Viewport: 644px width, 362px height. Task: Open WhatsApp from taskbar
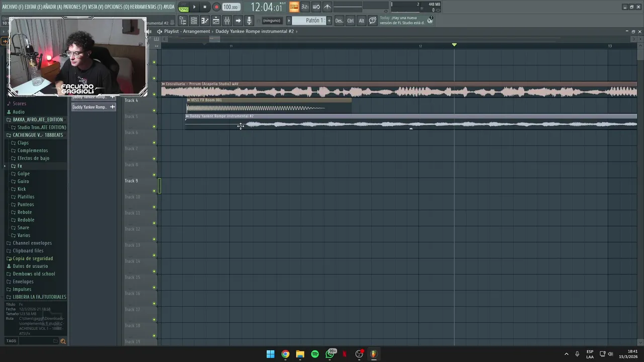pyautogui.click(x=330, y=354)
